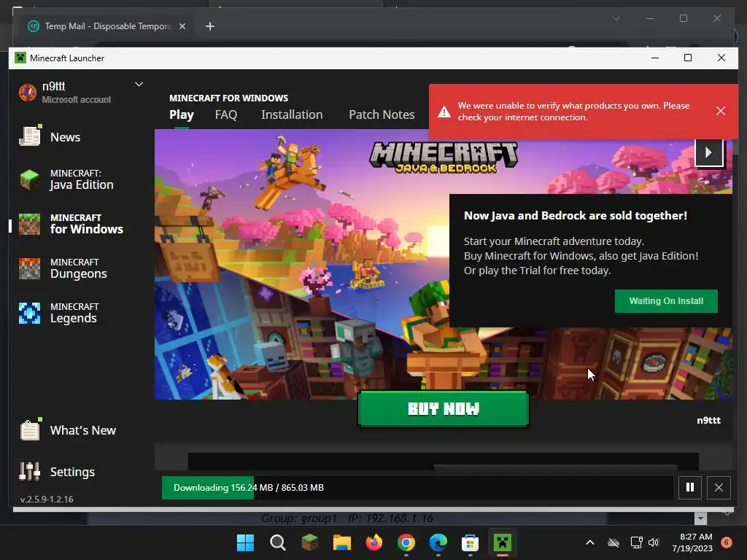Open Minecraft Dungeons in sidebar
This screenshot has height=560, width=747.
pyautogui.click(x=65, y=268)
